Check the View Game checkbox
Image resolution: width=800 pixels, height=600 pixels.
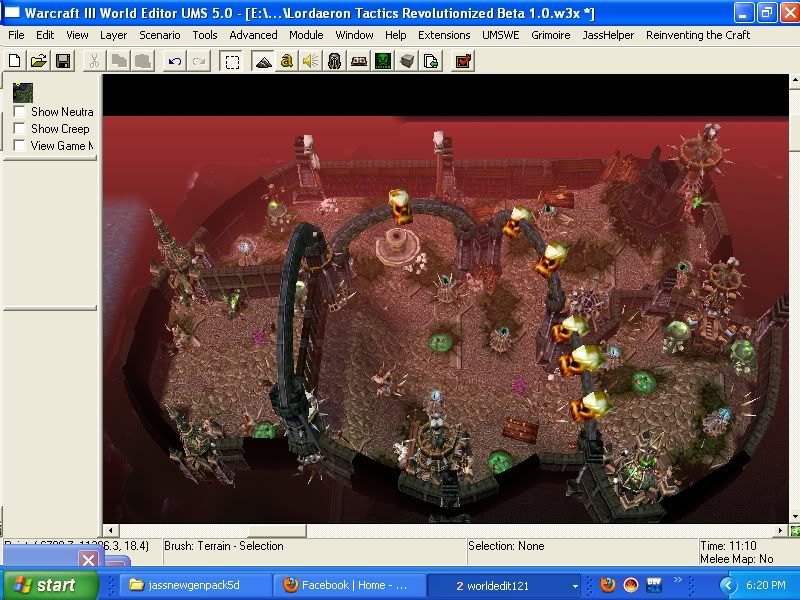19,145
